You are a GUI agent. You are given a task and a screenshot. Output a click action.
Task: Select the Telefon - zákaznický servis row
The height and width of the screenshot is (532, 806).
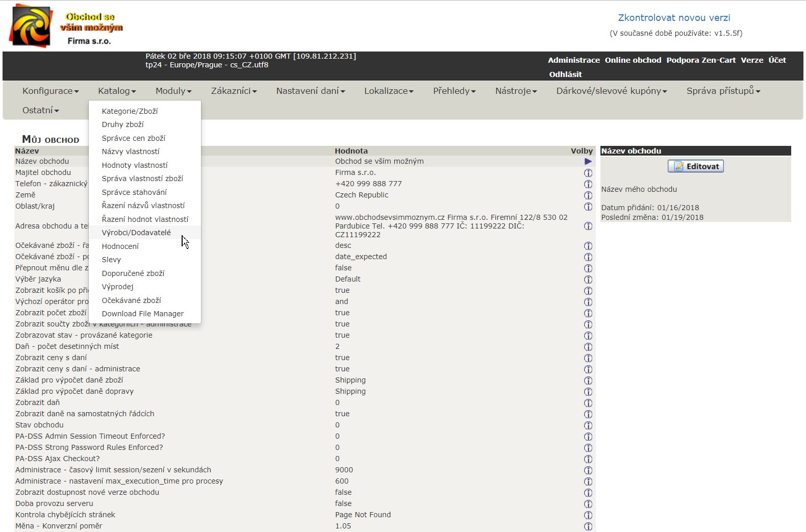pyautogui.click(x=51, y=184)
